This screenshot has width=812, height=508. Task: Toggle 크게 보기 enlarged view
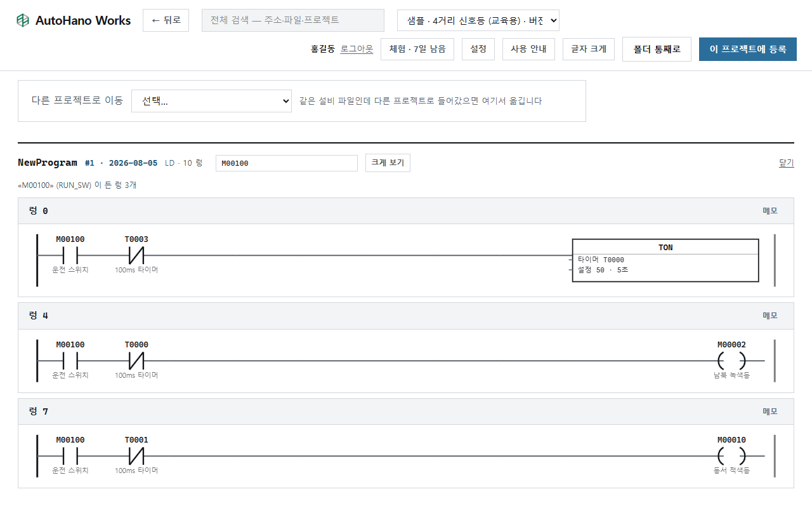[388, 163]
